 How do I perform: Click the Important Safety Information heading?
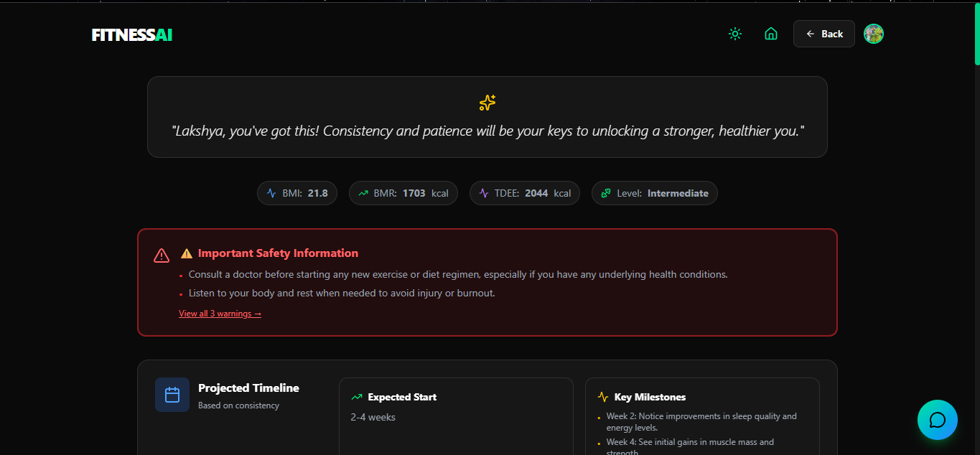[278, 253]
